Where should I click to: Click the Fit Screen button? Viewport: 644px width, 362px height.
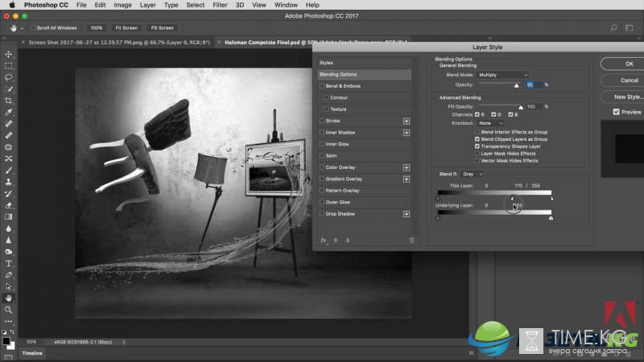tap(126, 28)
